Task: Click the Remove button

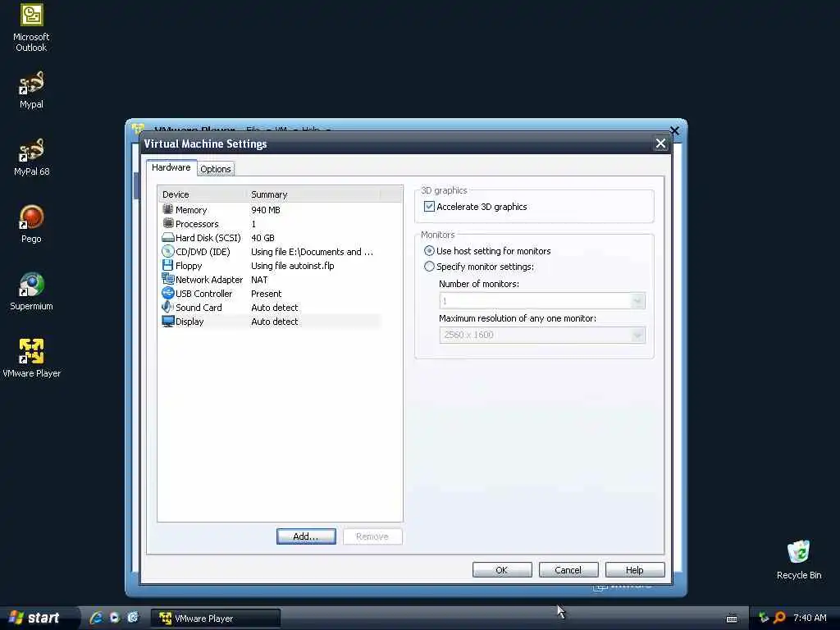Action: 372,536
